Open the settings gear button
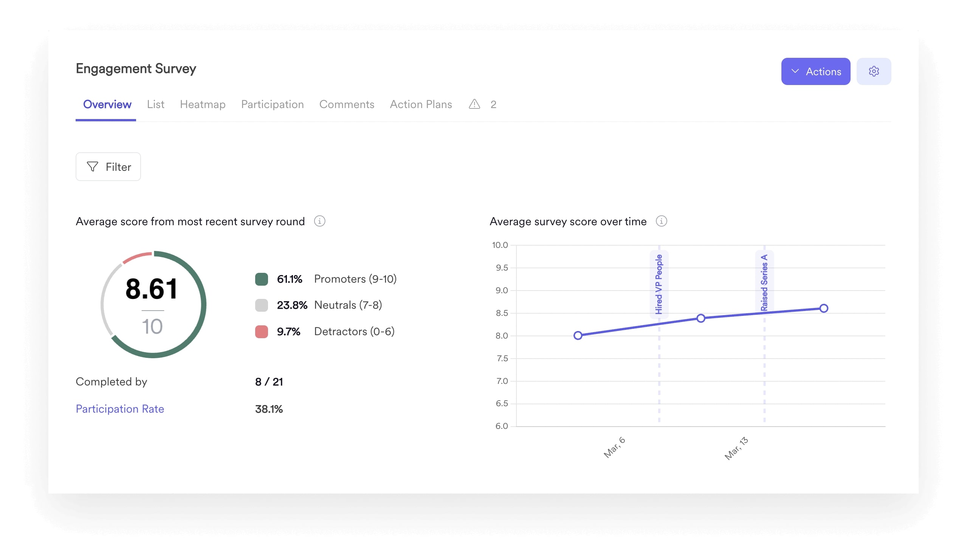The height and width of the screenshot is (560, 967). point(873,71)
